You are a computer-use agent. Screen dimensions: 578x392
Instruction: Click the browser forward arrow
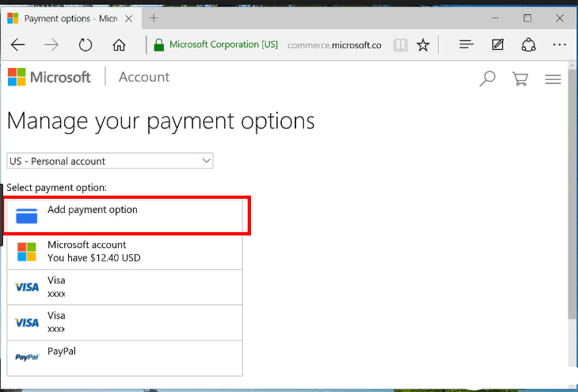pos(51,45)
